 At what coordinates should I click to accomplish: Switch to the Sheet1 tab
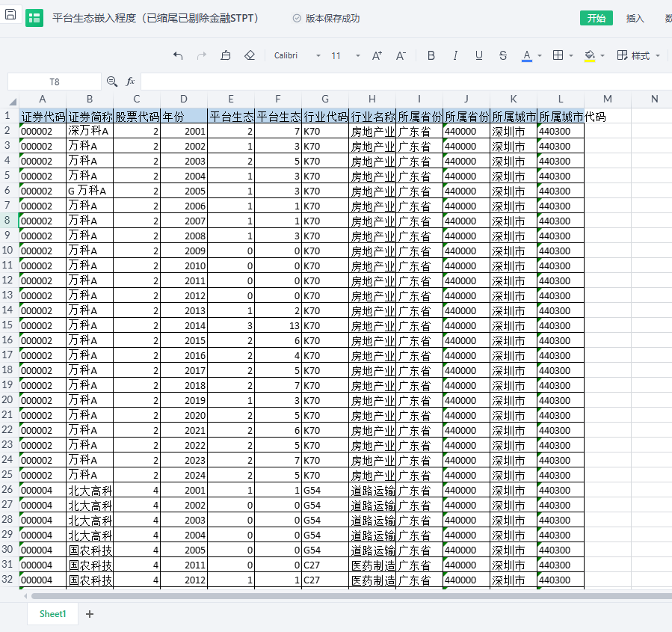(x=52, y=614)
